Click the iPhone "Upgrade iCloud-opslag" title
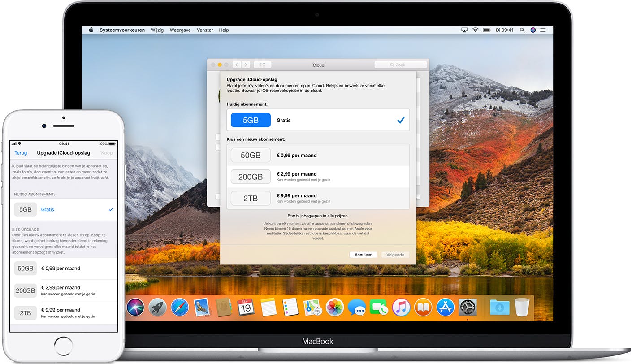The image size is (632, 364). (x=64, y=153)
